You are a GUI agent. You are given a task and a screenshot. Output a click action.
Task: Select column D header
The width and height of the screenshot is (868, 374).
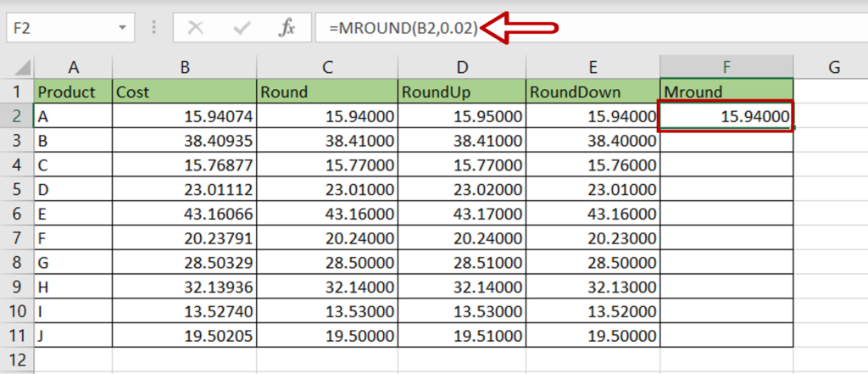(462, 68)
